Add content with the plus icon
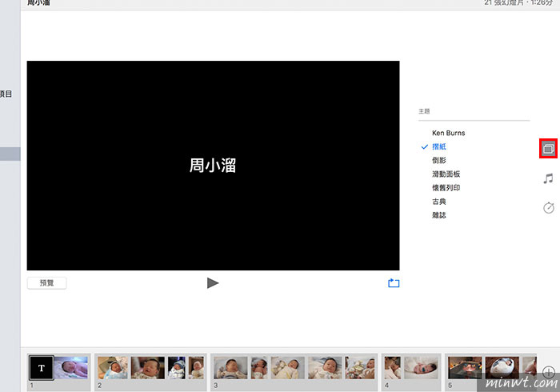 (549, 372)
